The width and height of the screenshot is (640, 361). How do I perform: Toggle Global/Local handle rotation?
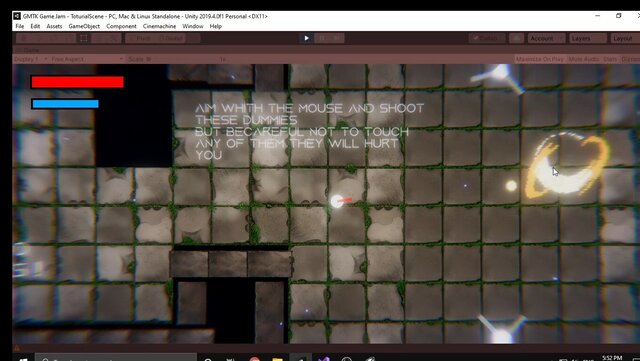171,38
